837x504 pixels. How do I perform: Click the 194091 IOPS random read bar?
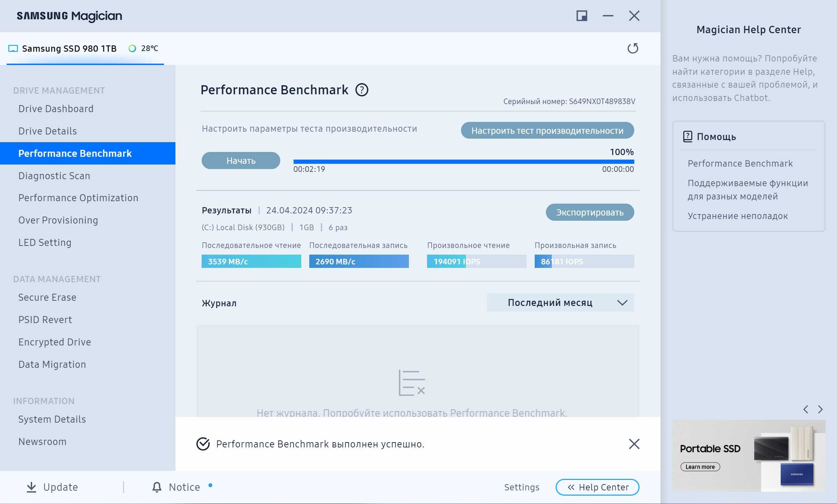[477, 261]
